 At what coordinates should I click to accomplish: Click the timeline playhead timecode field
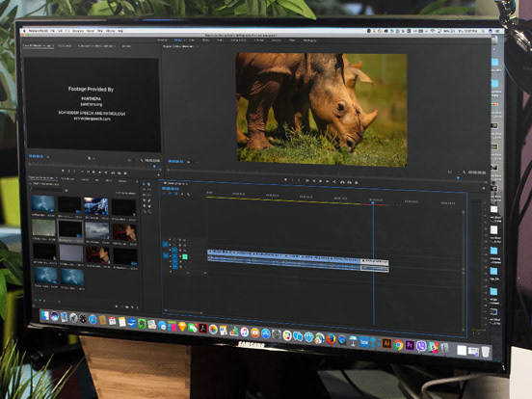click(x=171, y=188)
